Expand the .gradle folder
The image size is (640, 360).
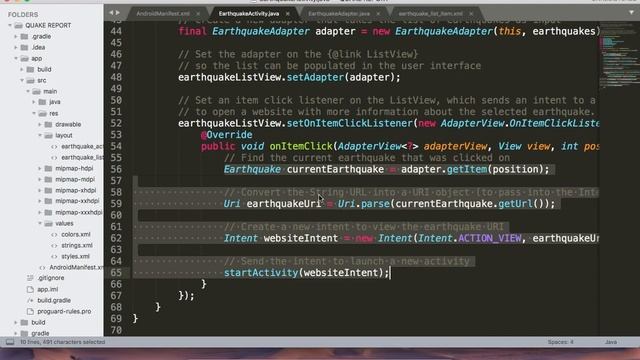click(16, 36)
